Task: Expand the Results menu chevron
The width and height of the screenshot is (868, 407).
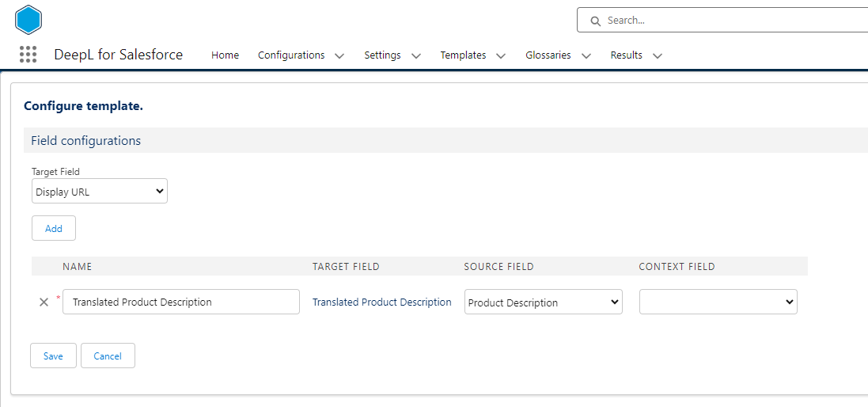Action: pos(657,55)
